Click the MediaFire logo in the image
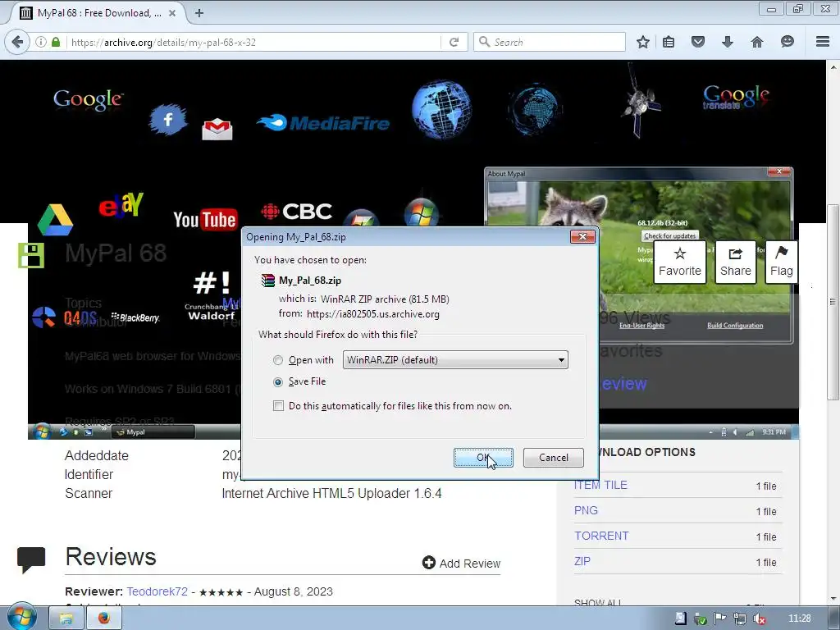This screenshot has height=630, width=840. click(323, 123)
